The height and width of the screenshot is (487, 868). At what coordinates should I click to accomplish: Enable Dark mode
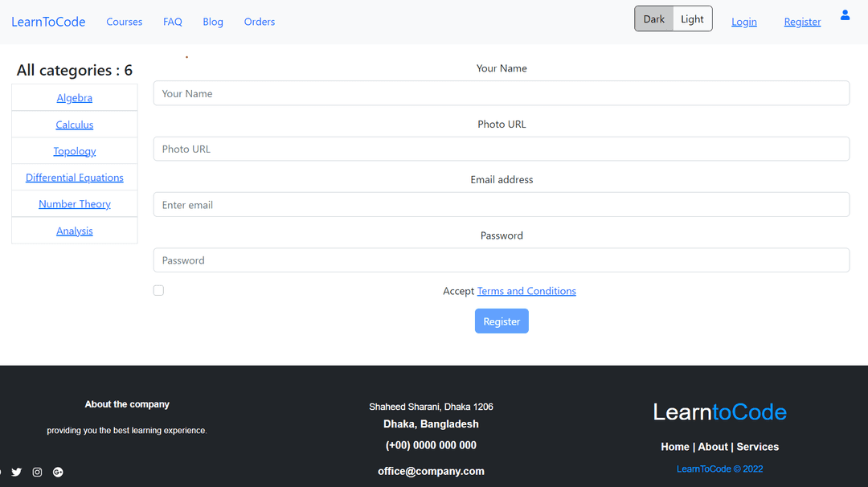(x=653, y=18)
